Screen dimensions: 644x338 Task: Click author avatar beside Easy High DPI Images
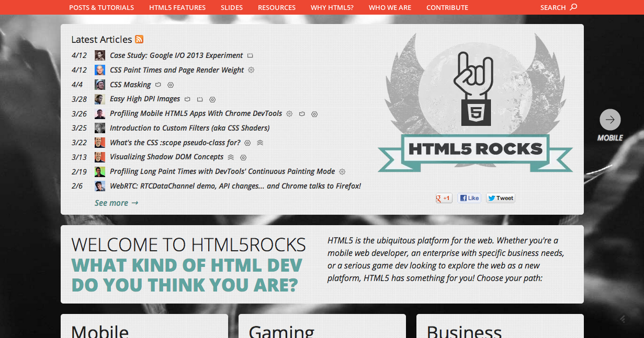coord(100,99)
